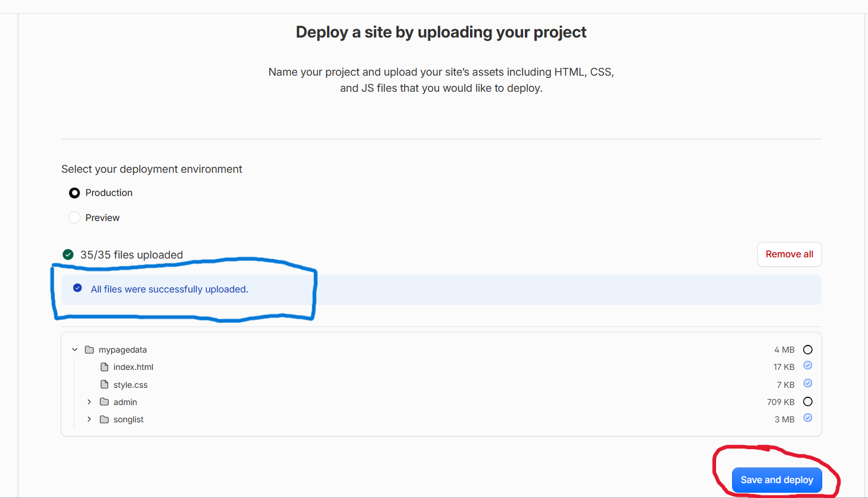Click the songlist folder icon
This screenshot has height=498, width=868.
click(104, 419)
